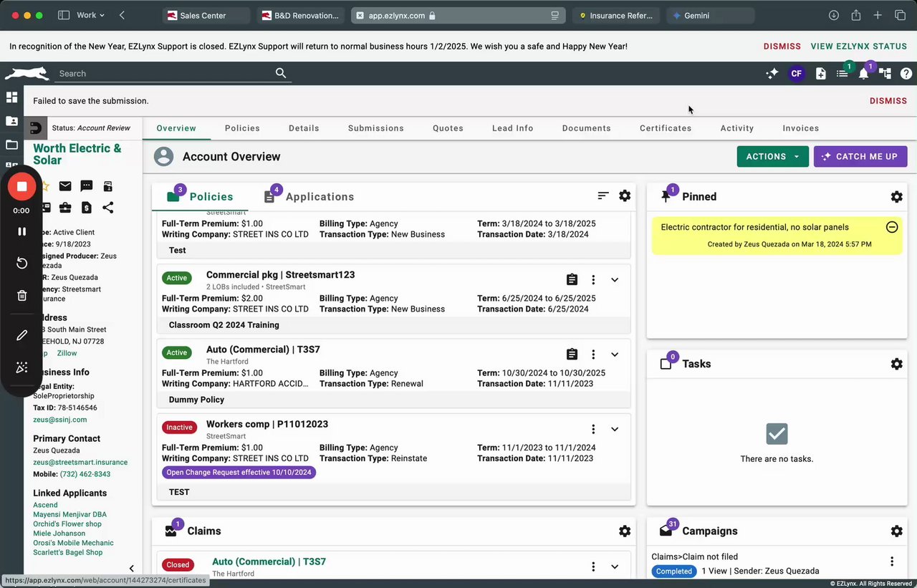Screen dimensions: 917x588
Task: Open the dashboard grid icon in sidebar
Action: click(x=11, y=97)
